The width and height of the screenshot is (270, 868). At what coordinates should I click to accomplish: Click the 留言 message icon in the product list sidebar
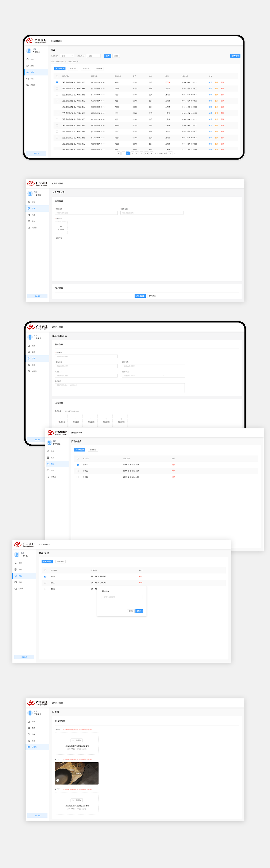click(x=28, y=78)
